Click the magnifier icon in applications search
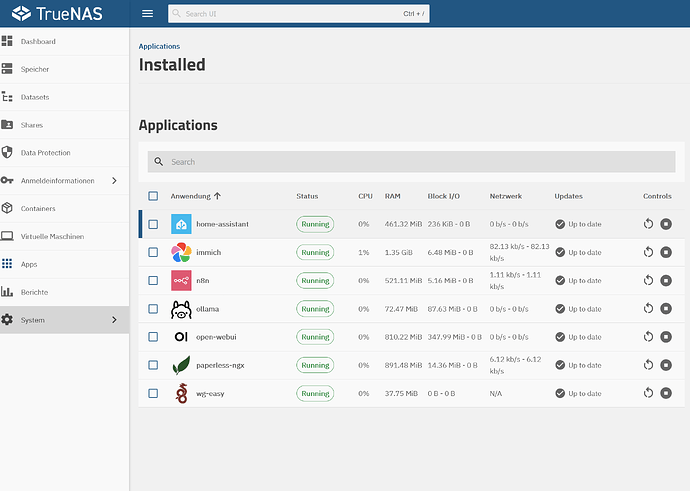 click(x=159, y=162)
